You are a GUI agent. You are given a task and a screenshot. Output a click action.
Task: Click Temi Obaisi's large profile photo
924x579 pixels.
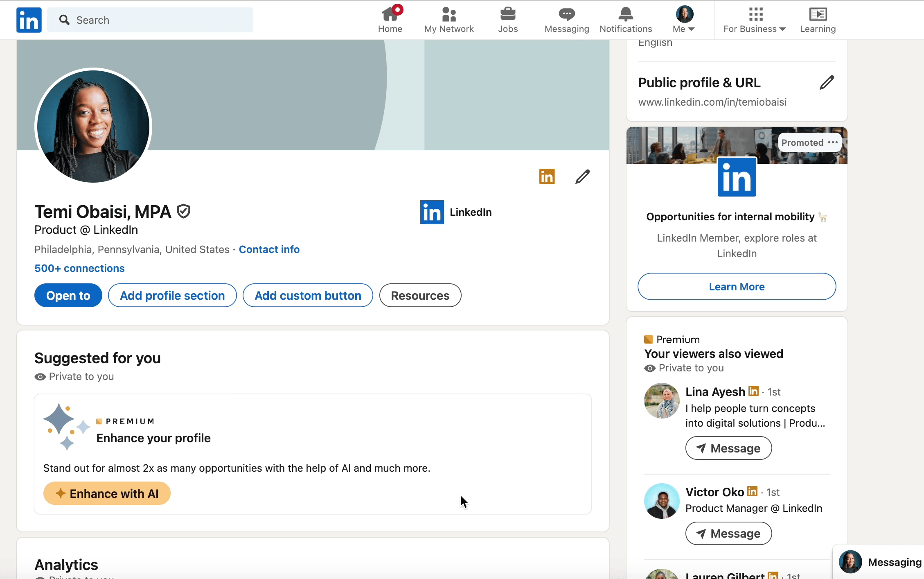click(x=93, y=126)
